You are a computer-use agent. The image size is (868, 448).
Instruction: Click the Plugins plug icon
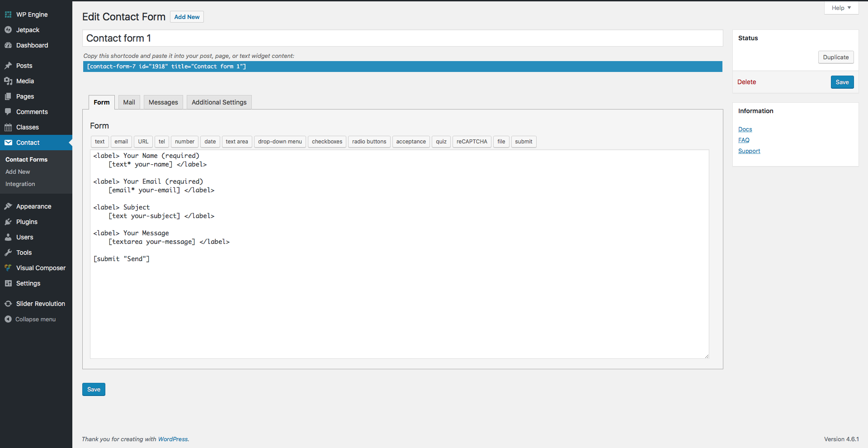coord(8,222)
